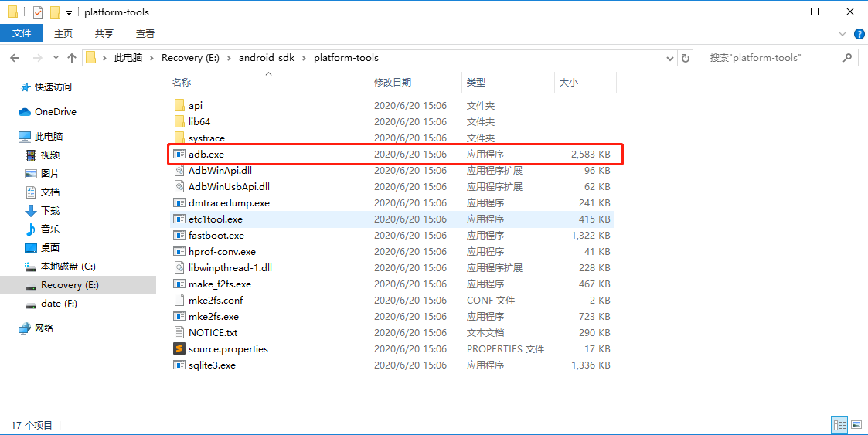
Task: Select the dmtracedump.exe file icon
Action: (x=179, y=202)
